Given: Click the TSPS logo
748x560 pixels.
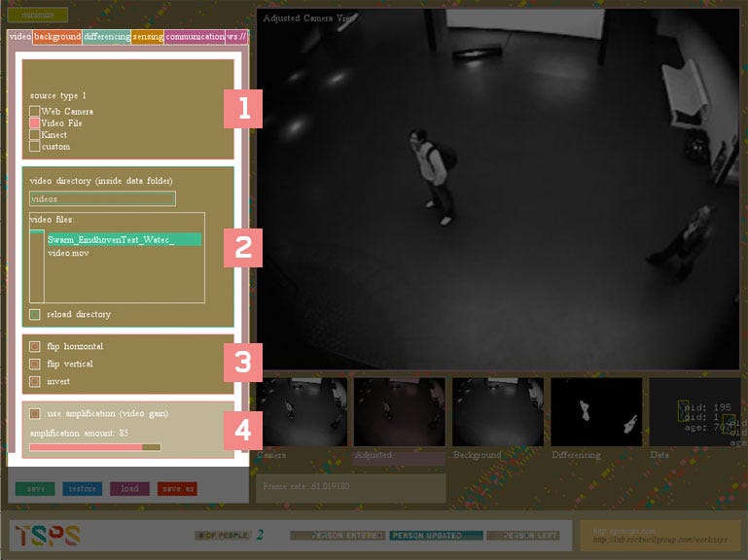Looking at the screenshot, I should [48, 535].
